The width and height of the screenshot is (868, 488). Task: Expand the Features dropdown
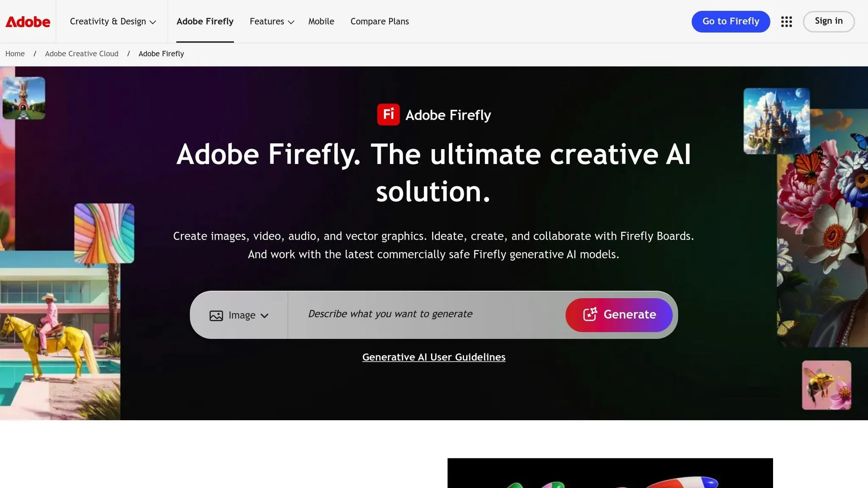[272, 22]
